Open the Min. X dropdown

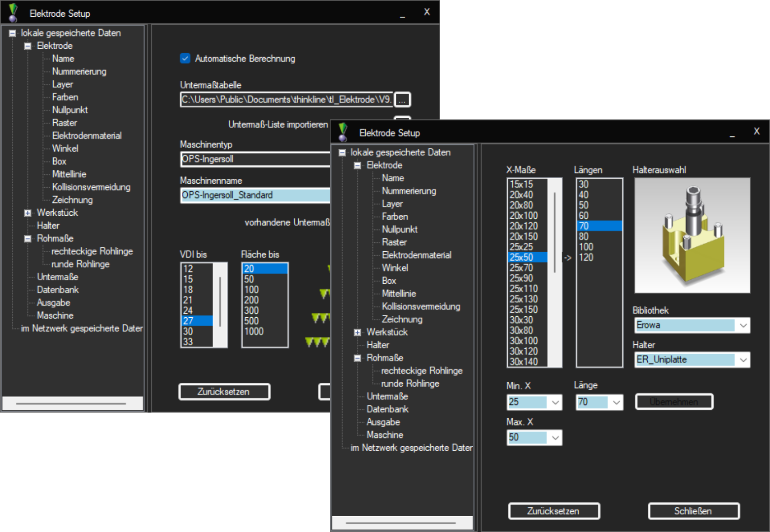coord(555,402)
